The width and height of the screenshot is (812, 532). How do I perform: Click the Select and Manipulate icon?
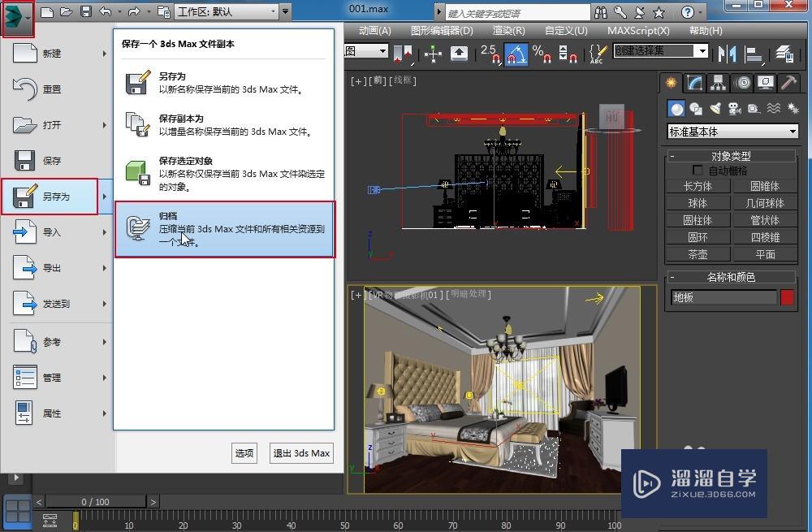(433, 53)
